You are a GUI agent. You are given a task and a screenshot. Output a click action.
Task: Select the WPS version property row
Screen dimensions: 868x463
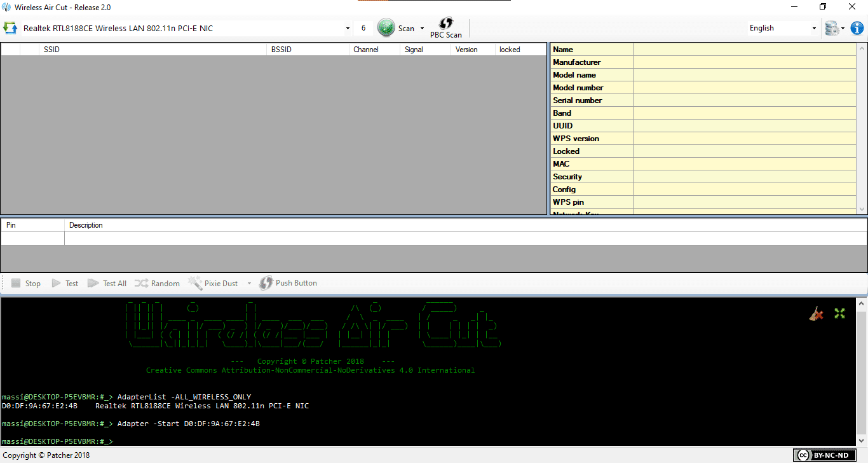pyautogui.click(x=703, y=139)
